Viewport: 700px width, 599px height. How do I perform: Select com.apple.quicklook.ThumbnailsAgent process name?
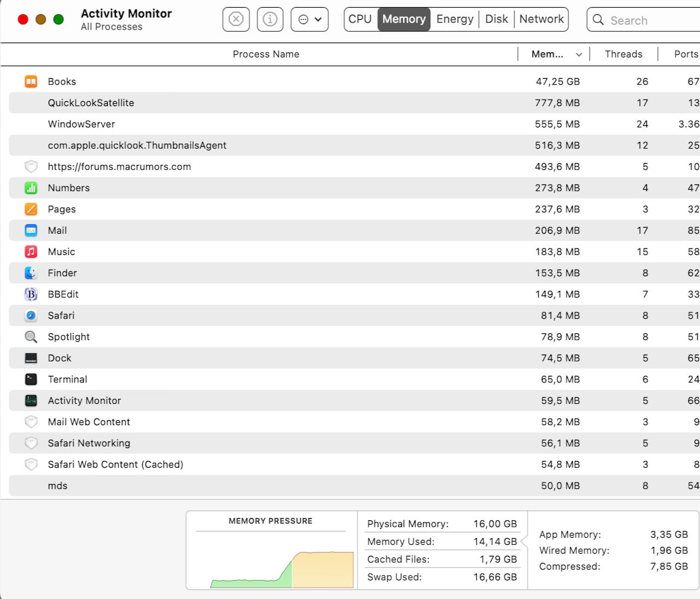(x=137, y=146)
